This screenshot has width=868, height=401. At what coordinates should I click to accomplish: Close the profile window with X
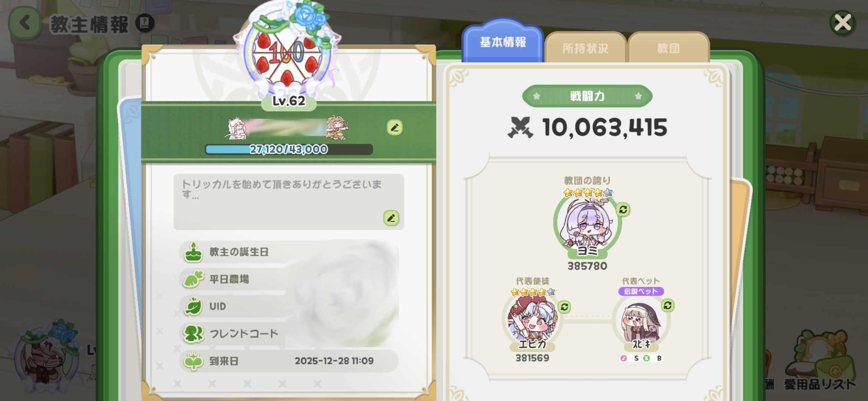[843, 23]
